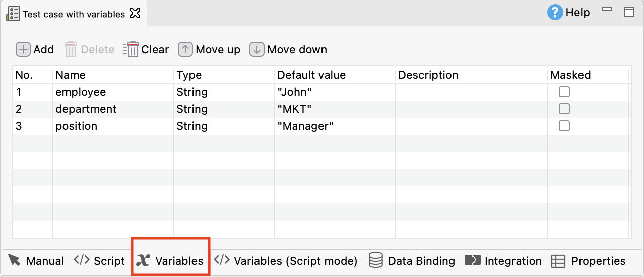Click the Data Binding database icon
Image resolution: width=644 pixels, height=277 pixels.
(x=376, y=260)
